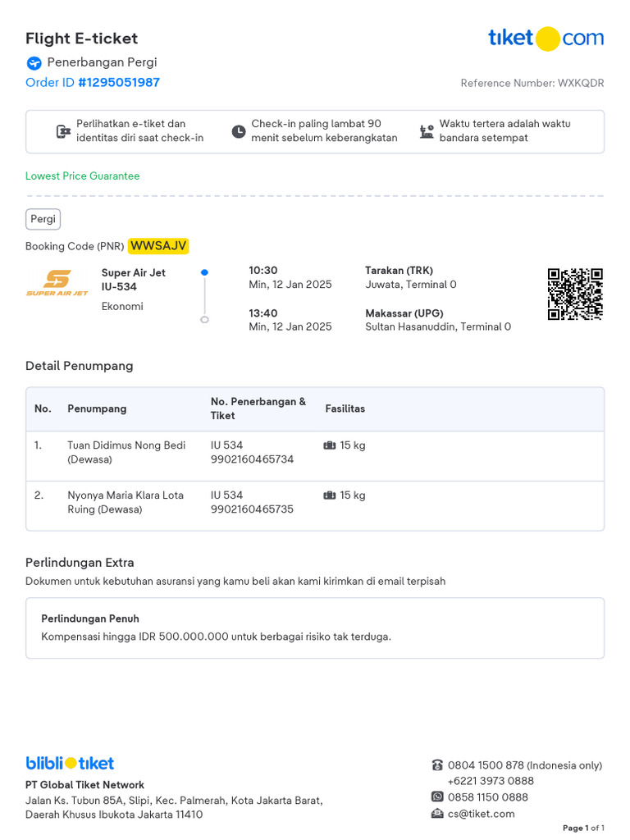The height and width of the screenshot is (840, 630).
Task: Click the local airport time icon
Action: coord(427,131)
